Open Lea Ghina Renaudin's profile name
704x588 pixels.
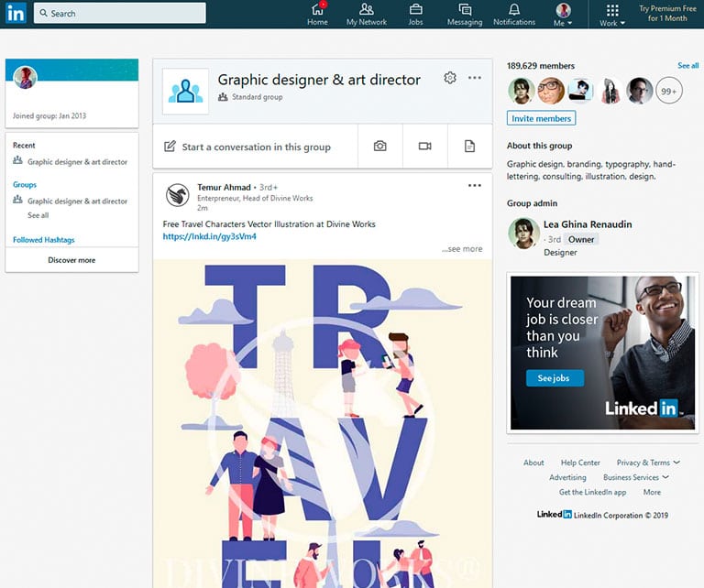[x=588, y=224]
